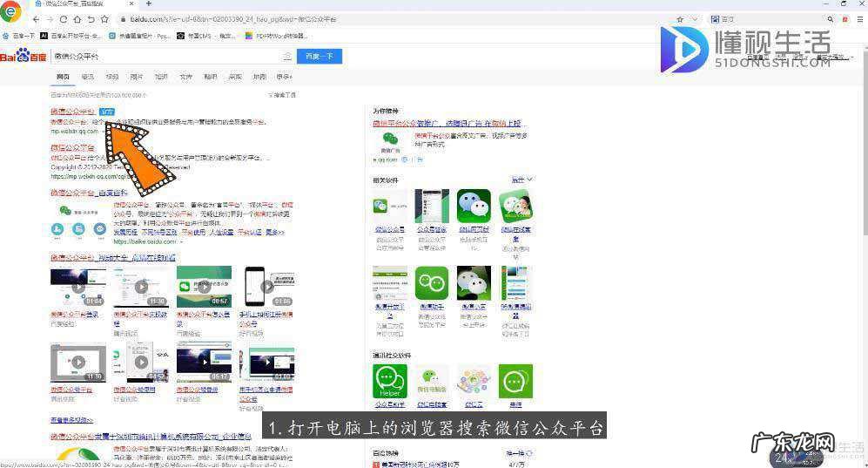Open the 微信公众平台_百度百科 result link
This screenshot has height=468, width=868.
tap(89, 193)
